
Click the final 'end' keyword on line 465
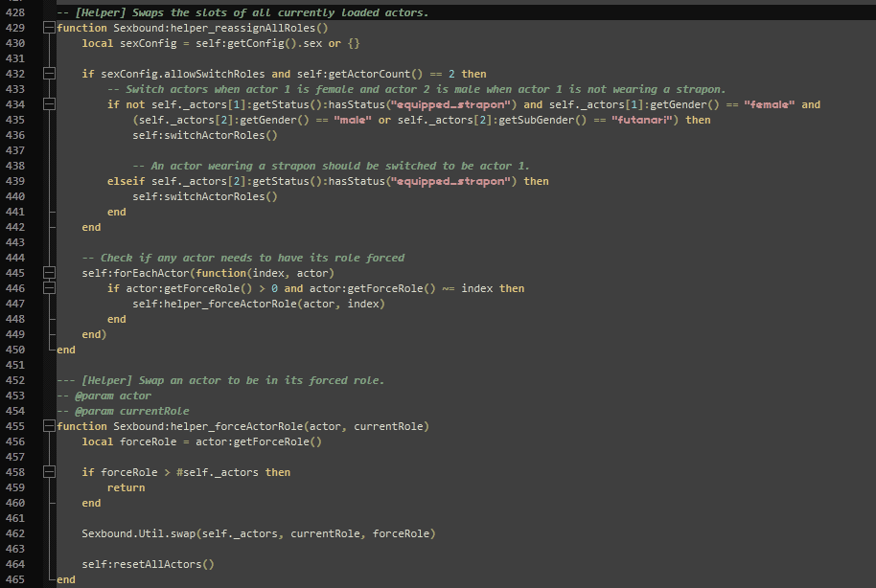tap(66, 579)
